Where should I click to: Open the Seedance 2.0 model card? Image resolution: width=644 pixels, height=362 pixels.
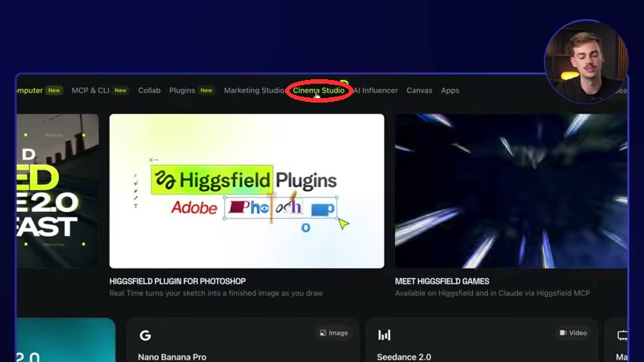[481, 340]
